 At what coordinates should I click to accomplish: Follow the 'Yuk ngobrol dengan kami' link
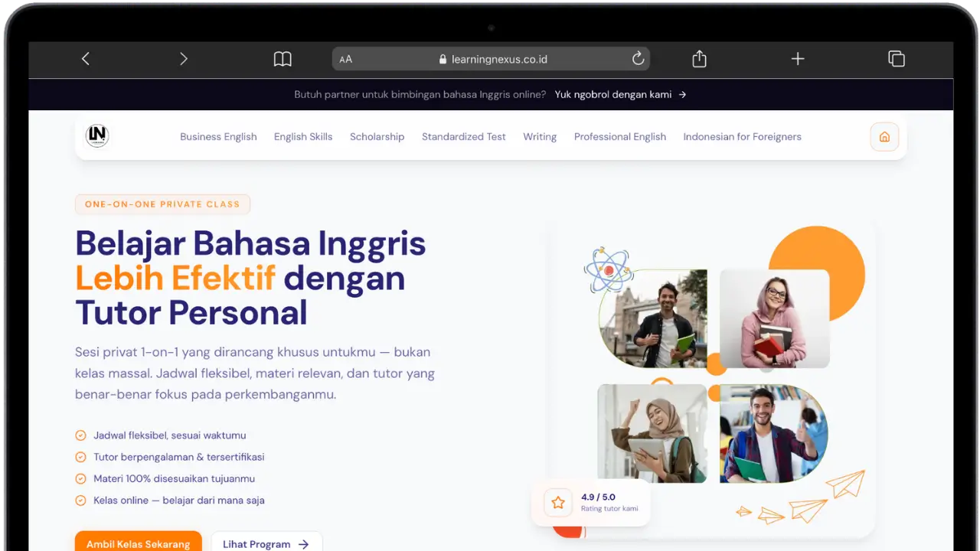coord(620,95)
